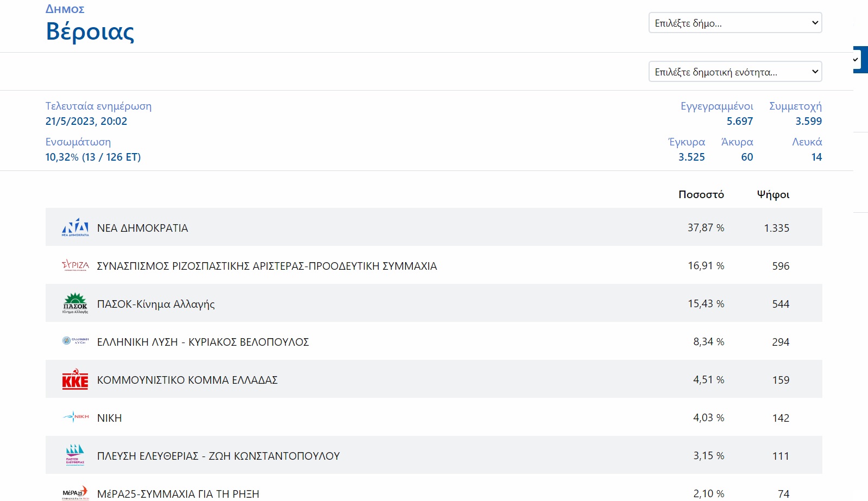
Task: Click the Συμμετοχή value 3.599
Action: click(809, 121)
